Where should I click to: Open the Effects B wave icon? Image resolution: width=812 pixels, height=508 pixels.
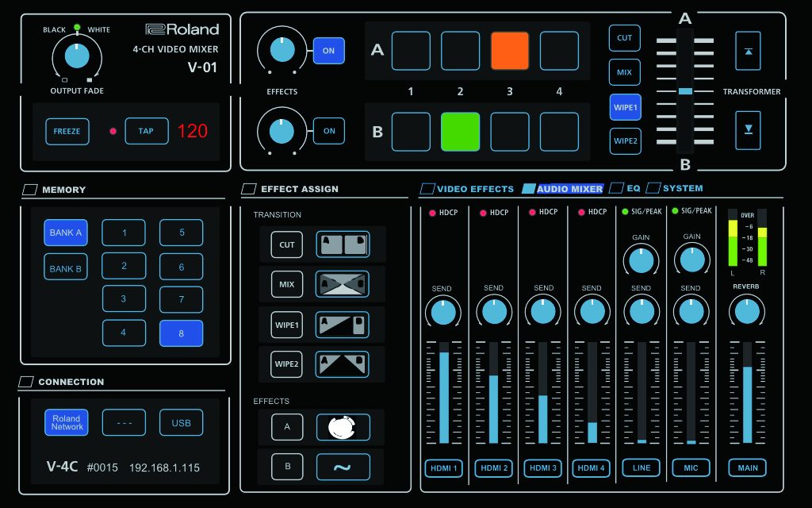pyautogui.click(x=343, y=467)
